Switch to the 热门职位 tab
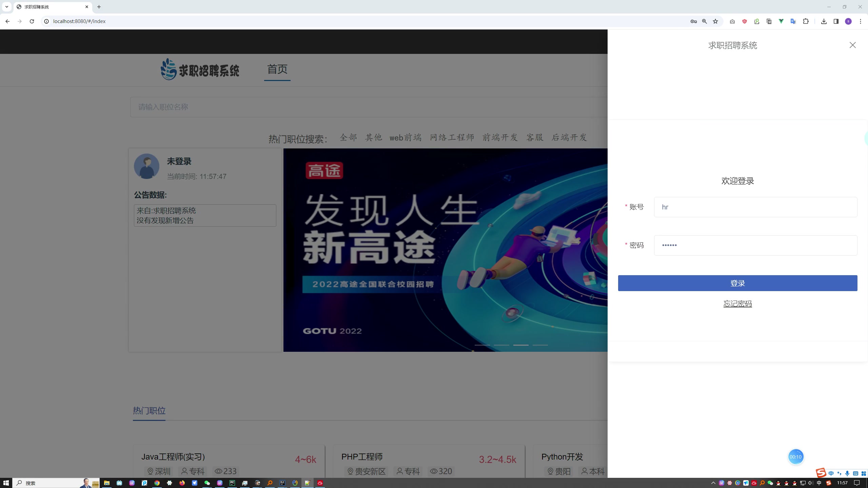The height and width of the screenshot is (488, 868). 149,411
